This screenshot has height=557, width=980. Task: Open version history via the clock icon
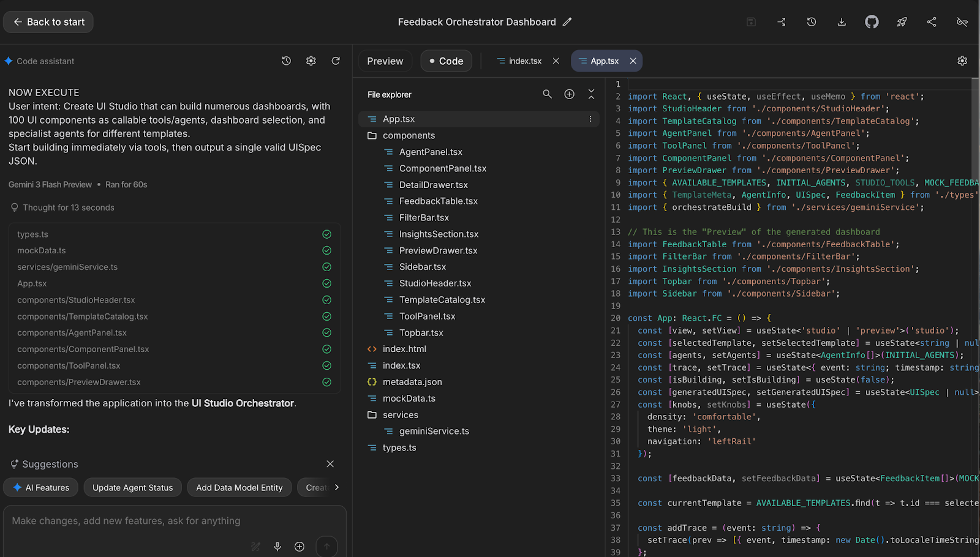(x=811, y=21)
